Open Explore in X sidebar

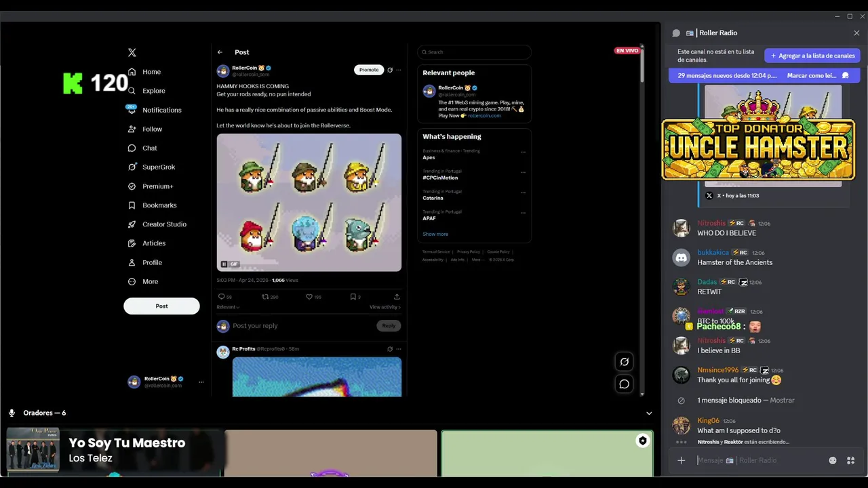(146, 91)
